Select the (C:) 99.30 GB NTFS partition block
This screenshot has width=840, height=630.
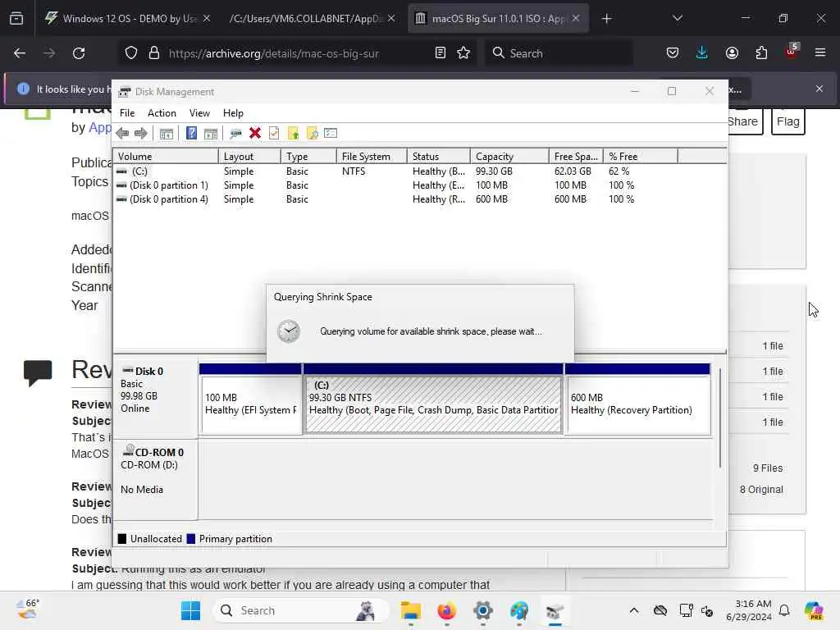433,399
